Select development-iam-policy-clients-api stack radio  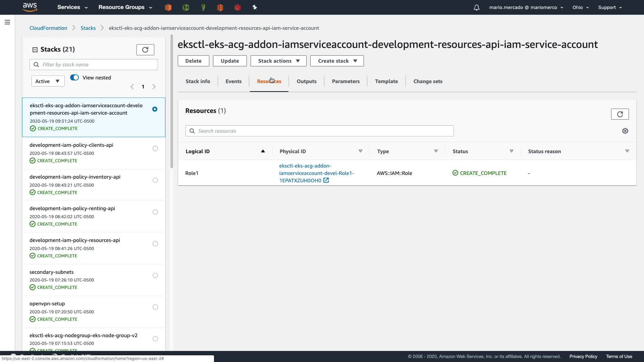pyautogui.click(x=155, y=148)
